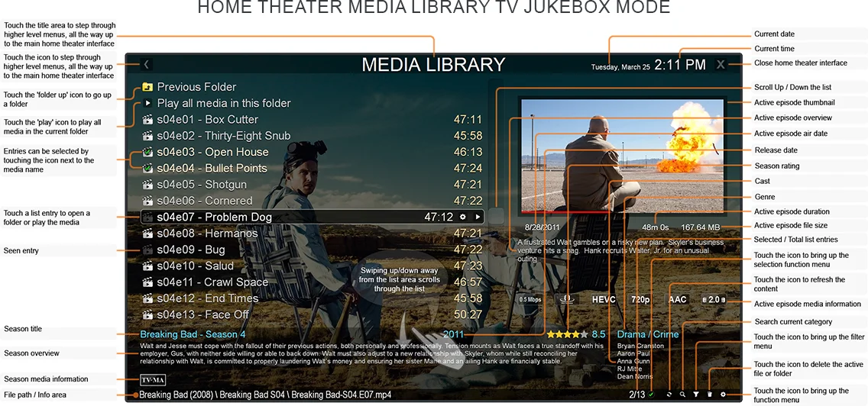Screen dimensions: 868x406
Task: Select s04e11 Crawl Space via its clapperboard icon
Action: [x=147, y=282]
